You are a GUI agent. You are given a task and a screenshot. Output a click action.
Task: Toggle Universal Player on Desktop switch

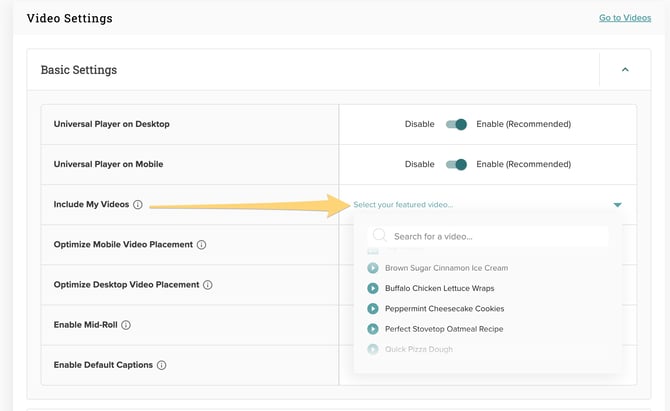pyautogui.click(x=456, y=125)
